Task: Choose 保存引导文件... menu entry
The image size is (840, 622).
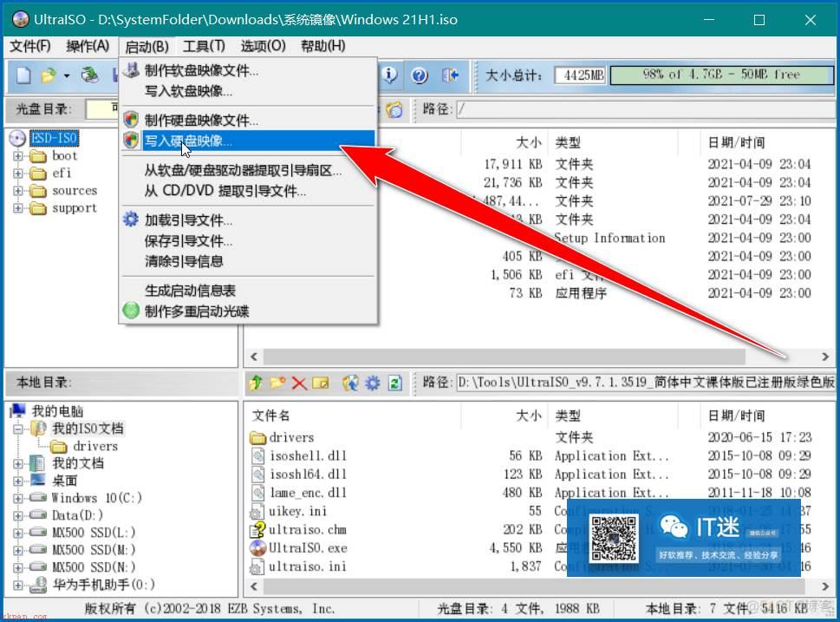Action: 248,241
